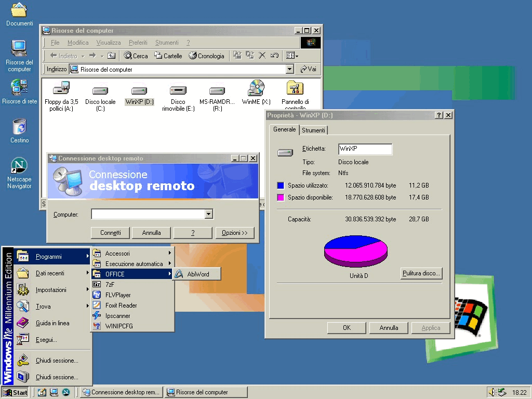Click the undo toolbar icon
This screenshot has width=532, height=399.
(274, 55)
